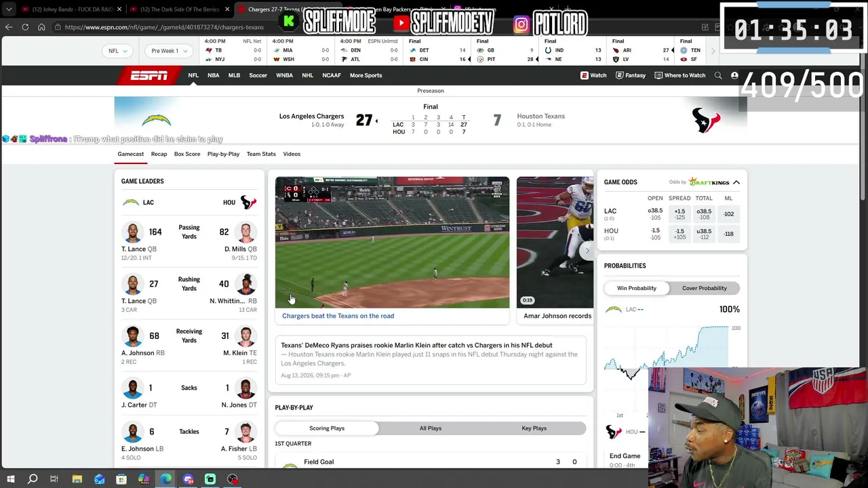868x488 pixels.
Task: Click the DraftKings logo in Game Odds
Action: [709, 182]
